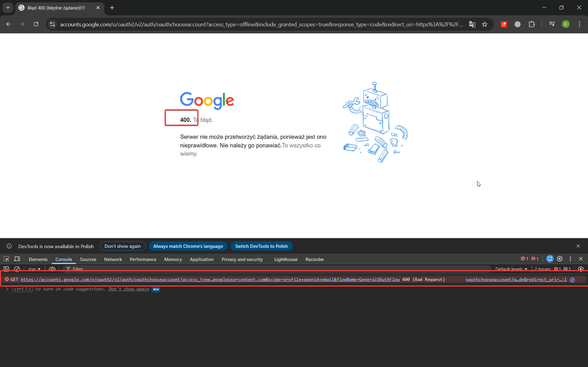The image size is (588, 367).
Task: Open the tab search dropdown arrow
Action: tap(7, 8)
